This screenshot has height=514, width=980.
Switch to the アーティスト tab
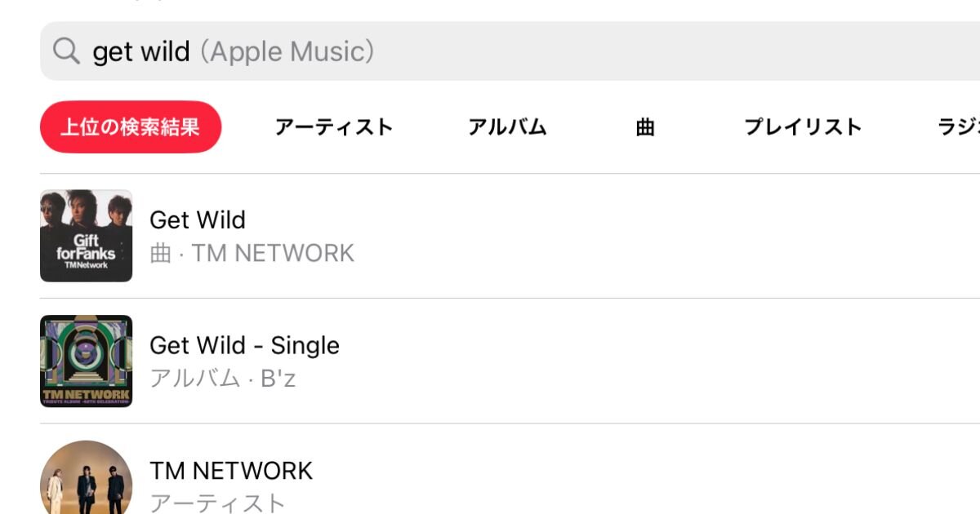[x=334, y=127]
